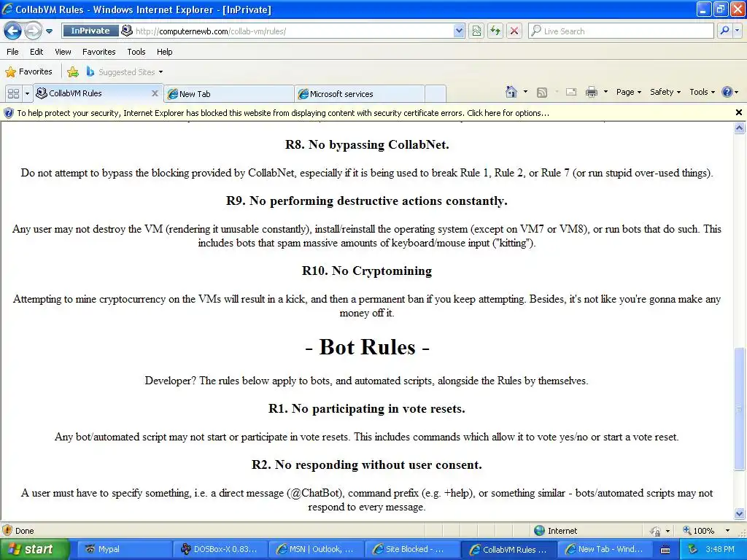Click the Internet security zone indicator
Viewport: 747px width, 560px height.
[x=555, y=531]
